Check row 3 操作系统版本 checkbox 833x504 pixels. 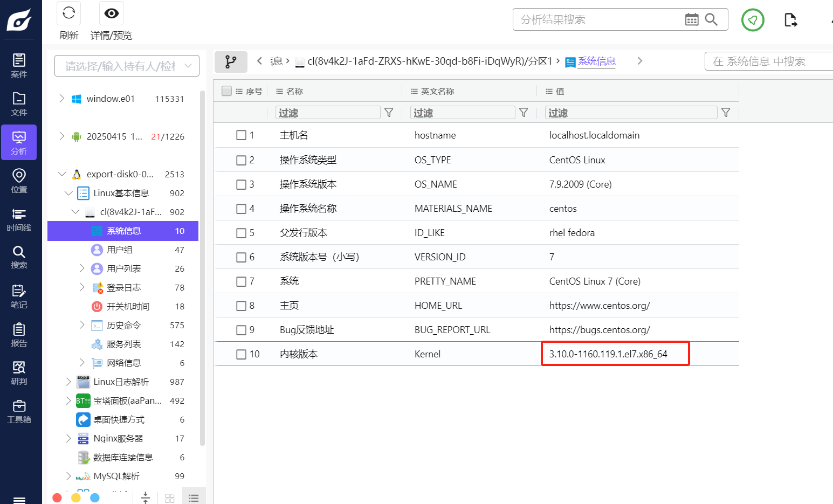(242, 184)
